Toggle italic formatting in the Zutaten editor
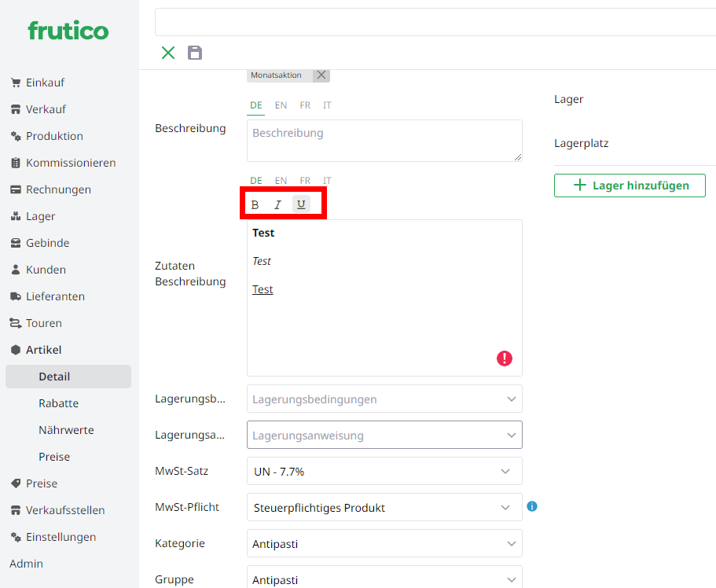The width and height of the screenshot is (716, 588). (277, 204)
